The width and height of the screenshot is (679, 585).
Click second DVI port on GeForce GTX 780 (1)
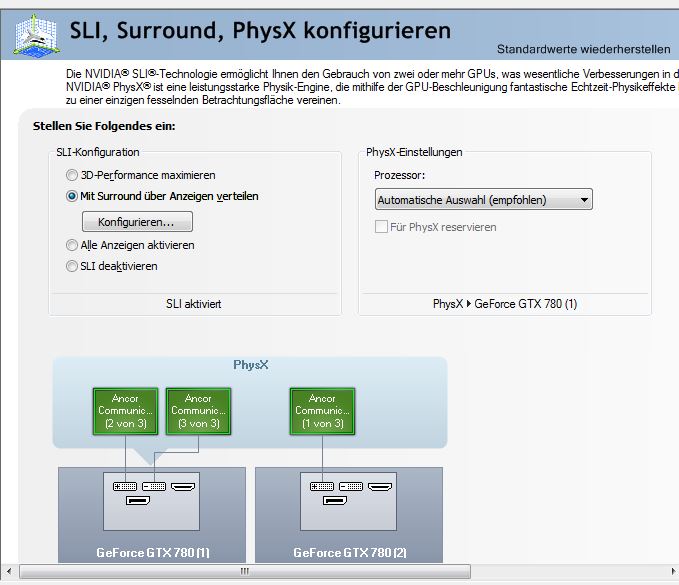pos(154,487)
